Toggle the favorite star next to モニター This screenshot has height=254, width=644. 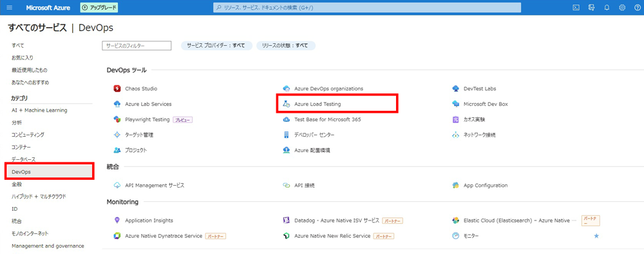coord(596,236)
